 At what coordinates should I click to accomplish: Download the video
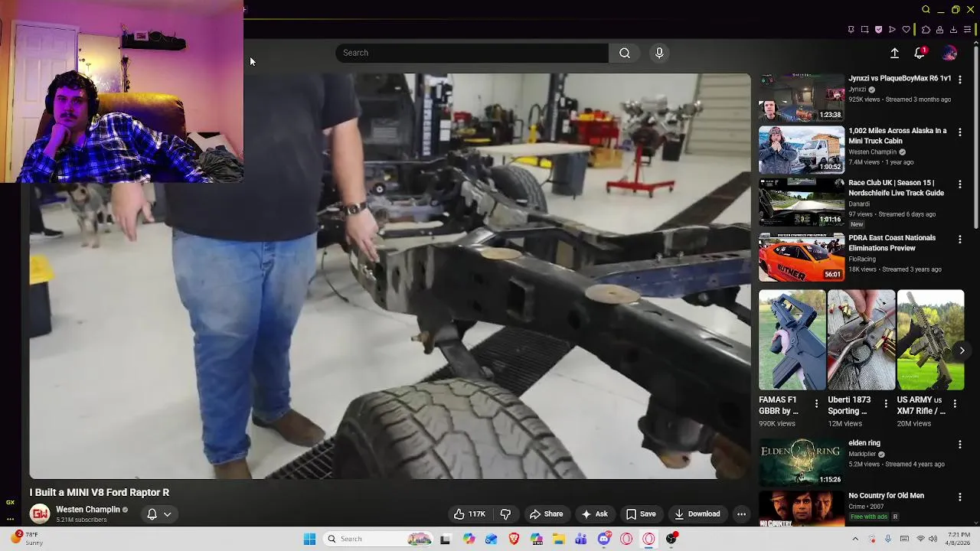tap(697, 514)
